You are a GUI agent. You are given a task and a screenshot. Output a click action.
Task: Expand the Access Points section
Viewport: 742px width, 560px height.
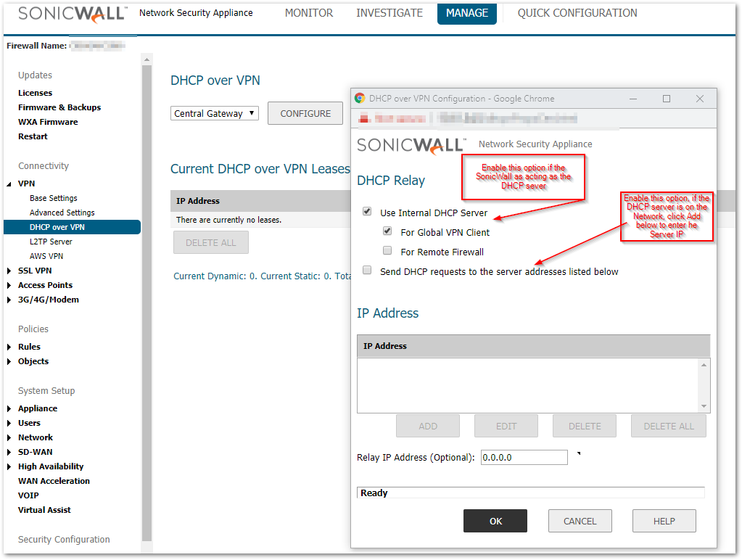coord(9,285)
